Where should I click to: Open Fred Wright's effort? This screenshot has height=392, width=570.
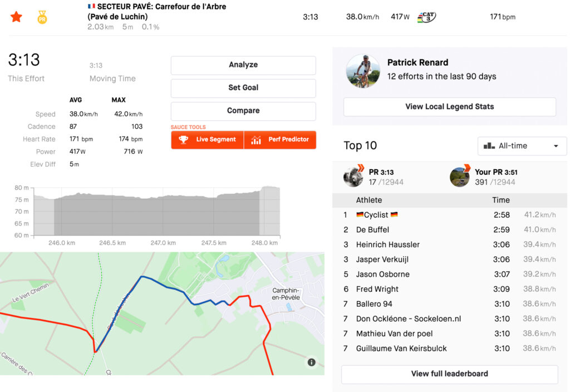click(x=377, y=289)
